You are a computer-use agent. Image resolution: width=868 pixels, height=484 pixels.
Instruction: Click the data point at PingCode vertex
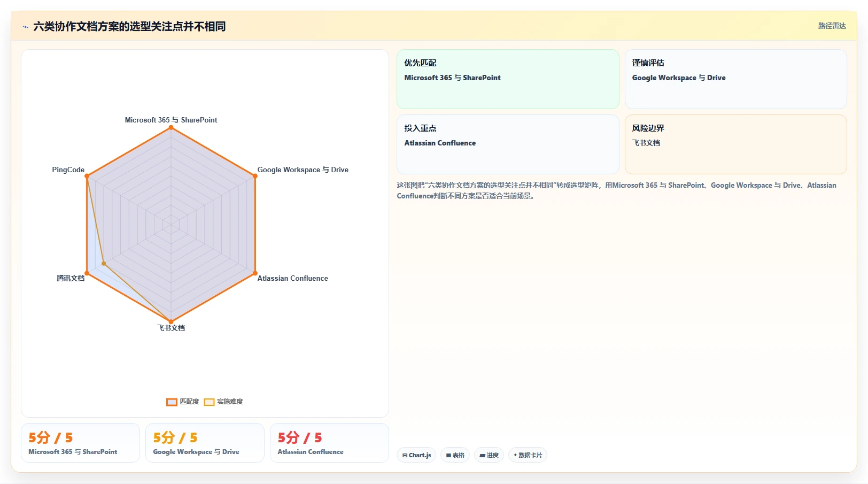point(87,176)
